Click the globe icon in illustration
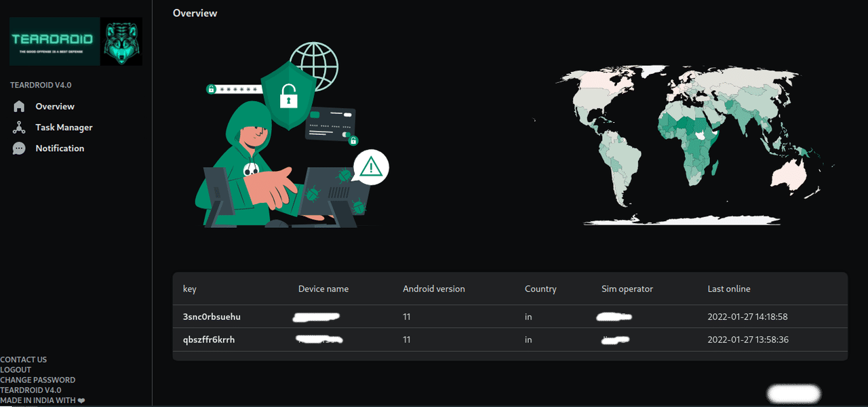868x407 pixels. coord(314,65)
